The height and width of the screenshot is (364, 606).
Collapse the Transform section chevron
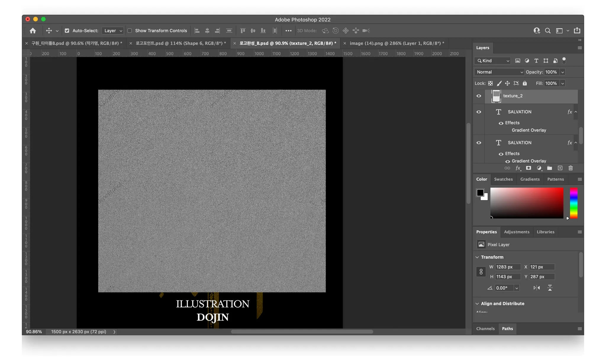[x=477, y=257]
